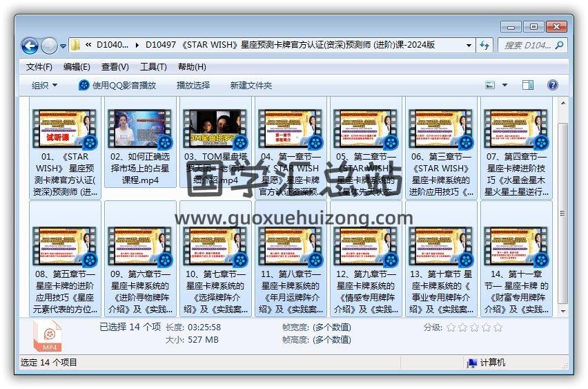This screenshot has width=588, height=389.
Task: Expand the view options dropdown arrow
Action: click(x=504, y=85)
